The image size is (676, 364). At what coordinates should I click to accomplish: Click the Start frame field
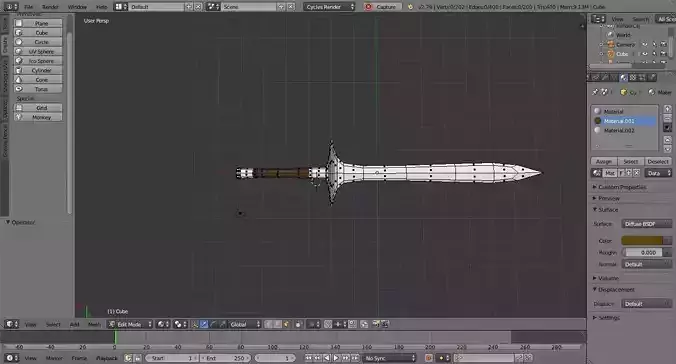pos(172,358)
